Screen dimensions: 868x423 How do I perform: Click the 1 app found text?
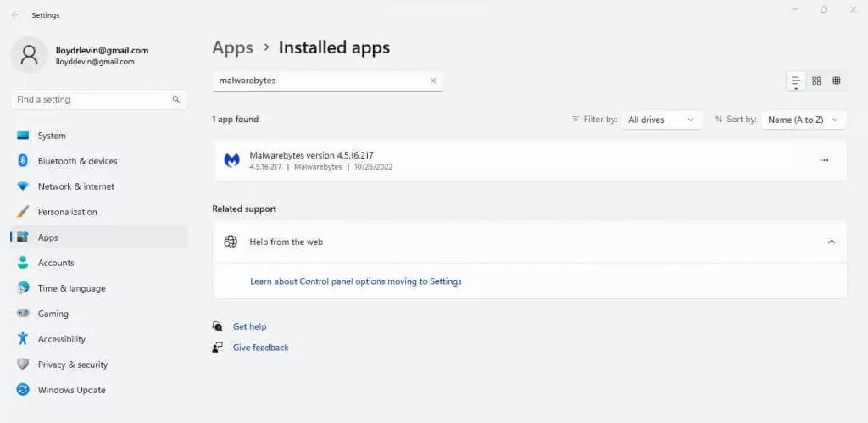[x=236, y=119]
